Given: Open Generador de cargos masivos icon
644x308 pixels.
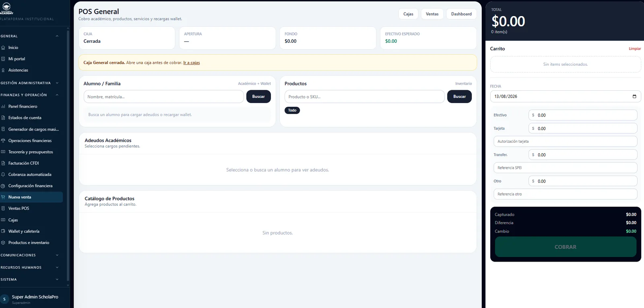Looking at the screenshot, I should (3, 129).
